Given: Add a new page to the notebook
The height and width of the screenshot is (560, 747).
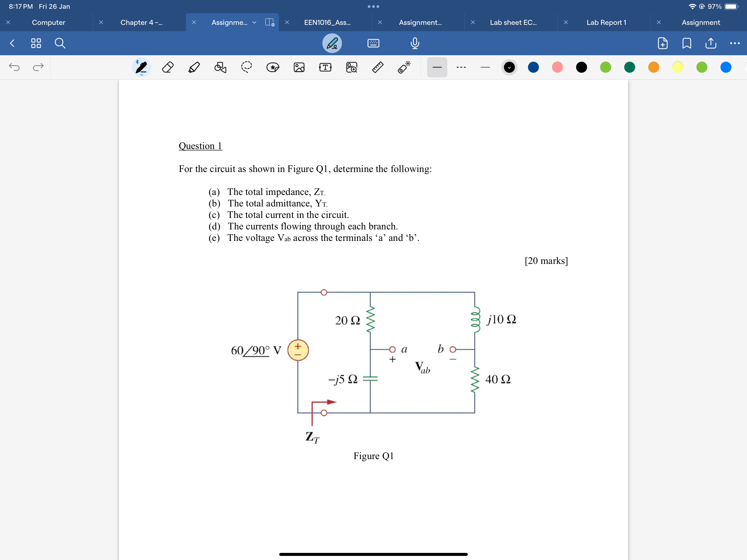Looking at the screenshot, I should coord(663,43).
